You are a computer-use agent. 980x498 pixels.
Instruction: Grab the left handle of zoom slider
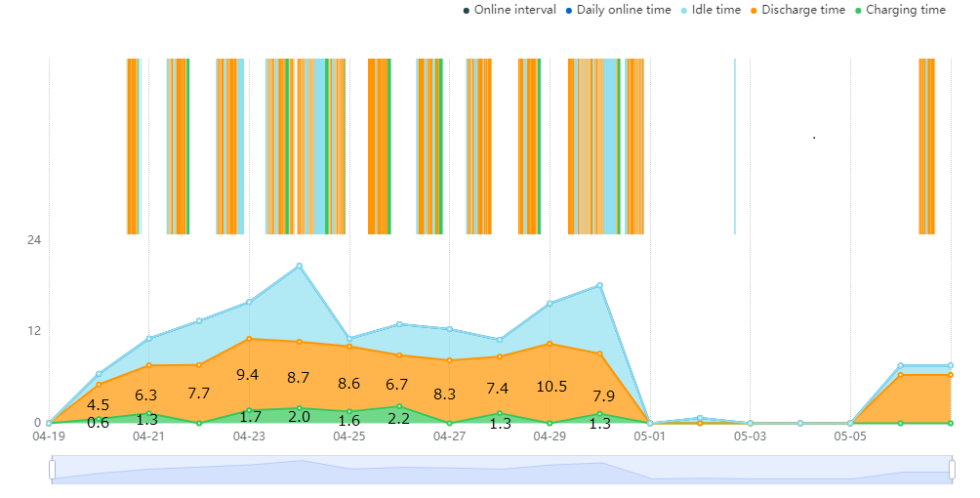pyautogui.click(x=52, y=470)
